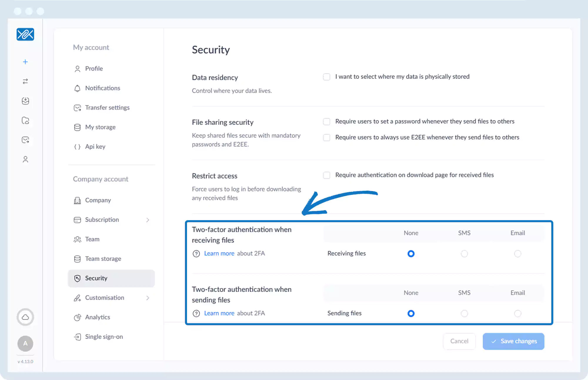Expand the Subscription menu chevron

(x=148, y=220)
